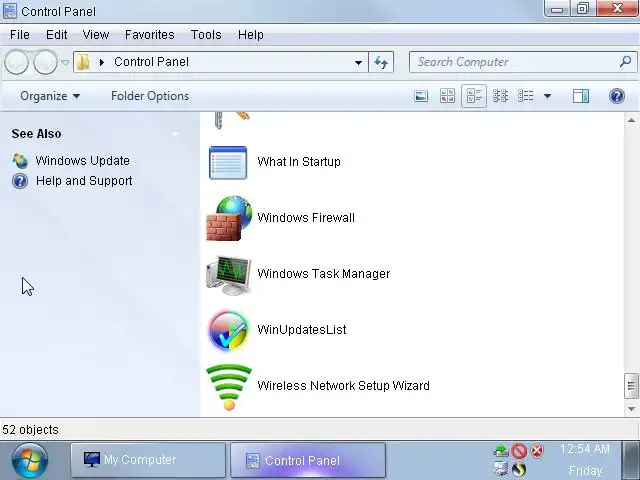Screen dimensions: 640x480
Task: Click the Control Panel address bar text
Action: (x=151, y=62)
